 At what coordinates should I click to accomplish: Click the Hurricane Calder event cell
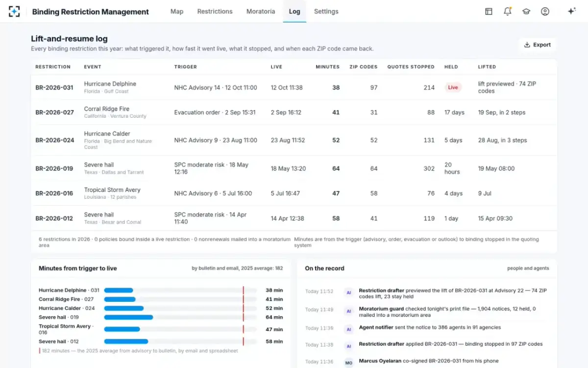point(119,140)
